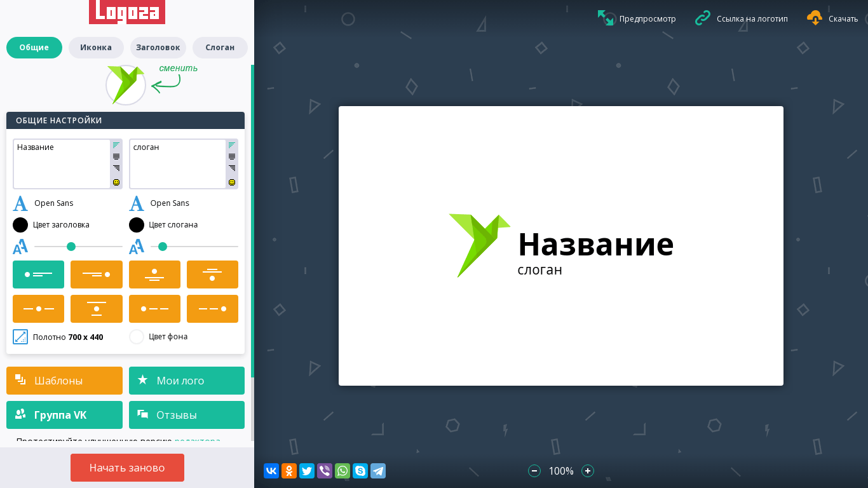Select icon-right alignment layout
The height and width of the screenshot is (488, 868).
97,274
